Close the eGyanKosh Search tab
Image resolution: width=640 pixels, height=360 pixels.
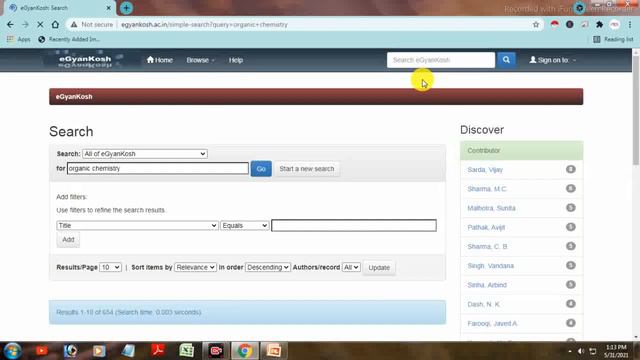[109, 8]
